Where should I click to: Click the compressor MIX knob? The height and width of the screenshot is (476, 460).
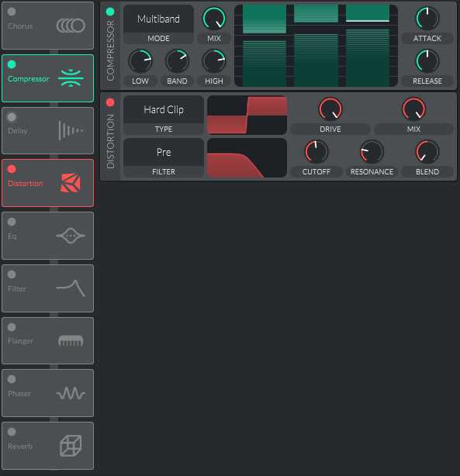coord(214,19)
